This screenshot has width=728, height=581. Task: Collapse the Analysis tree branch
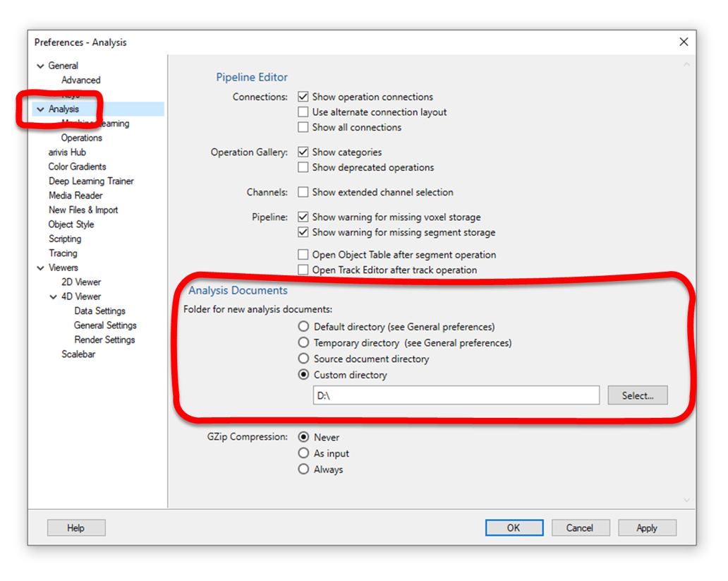42,109
